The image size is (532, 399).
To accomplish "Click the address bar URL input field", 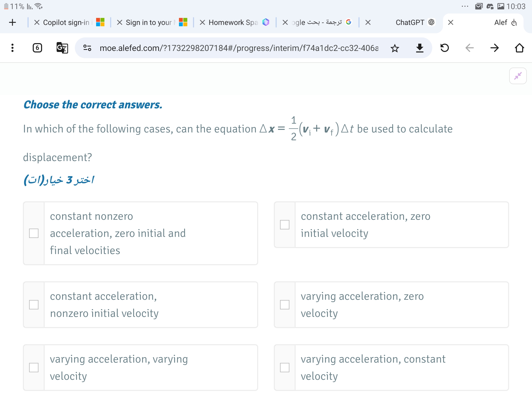I will pyautogui.click(x=239, y=47).
